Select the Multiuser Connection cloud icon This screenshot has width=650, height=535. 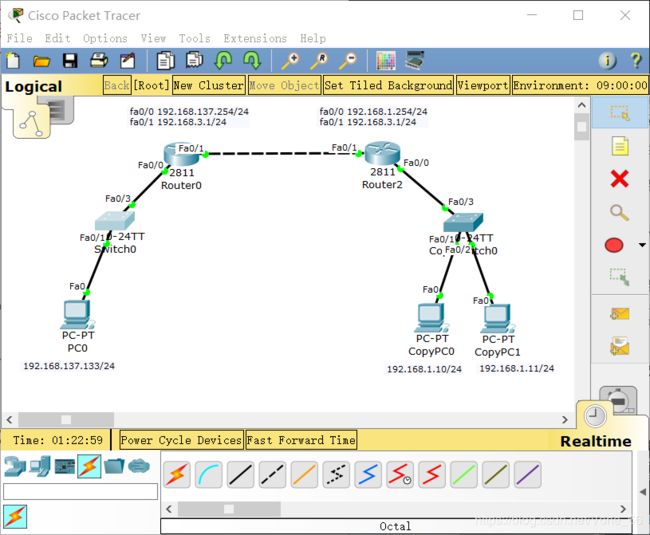coord(139,466)
